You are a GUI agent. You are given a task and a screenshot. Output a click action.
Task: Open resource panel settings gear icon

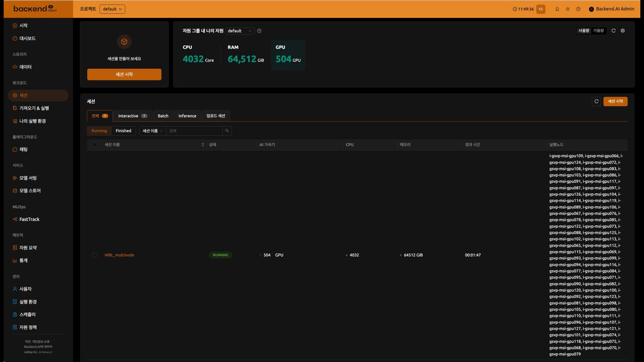coord(623,31)
